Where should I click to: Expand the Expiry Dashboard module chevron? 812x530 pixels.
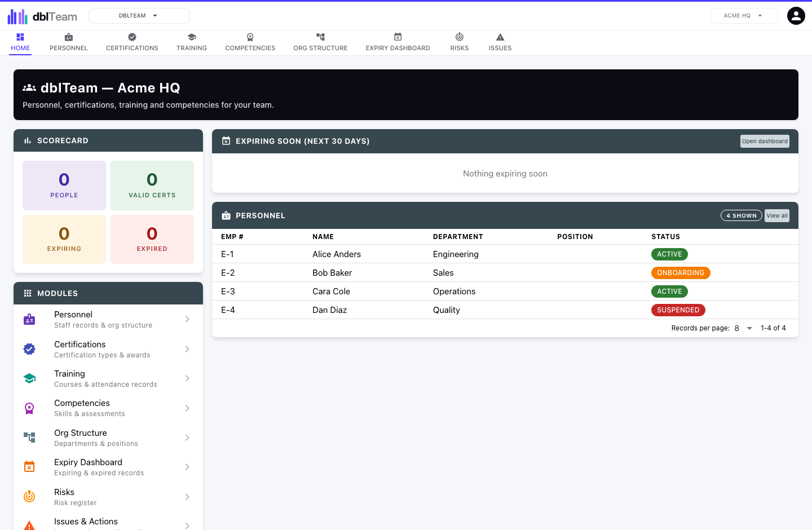tap(187, 467)
